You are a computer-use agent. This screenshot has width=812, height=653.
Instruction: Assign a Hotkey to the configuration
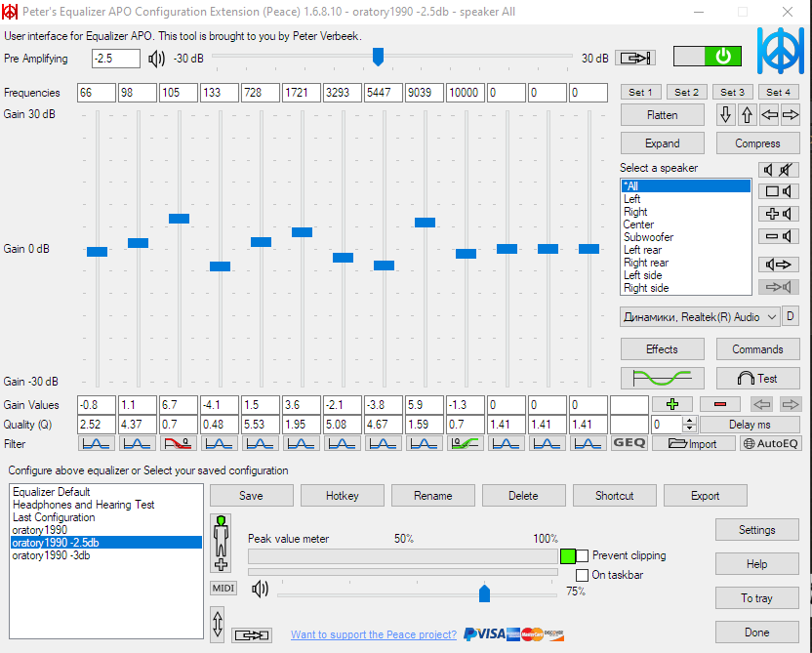pyautogui.click(x=343, y=496)
